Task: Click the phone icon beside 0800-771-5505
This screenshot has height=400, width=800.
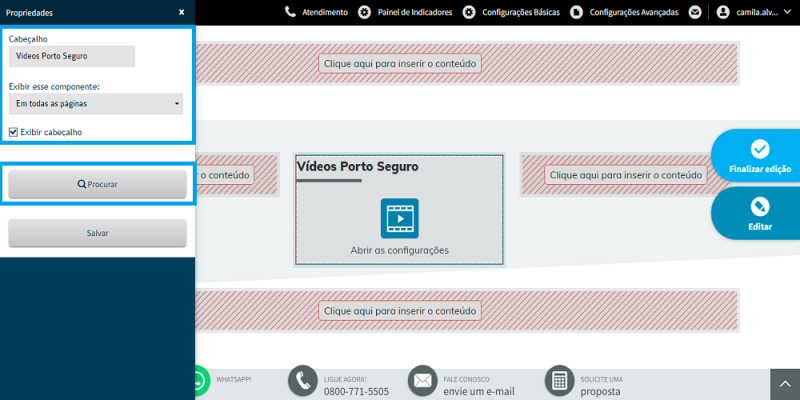Action: pyautogui.click(x=302, y=381)
